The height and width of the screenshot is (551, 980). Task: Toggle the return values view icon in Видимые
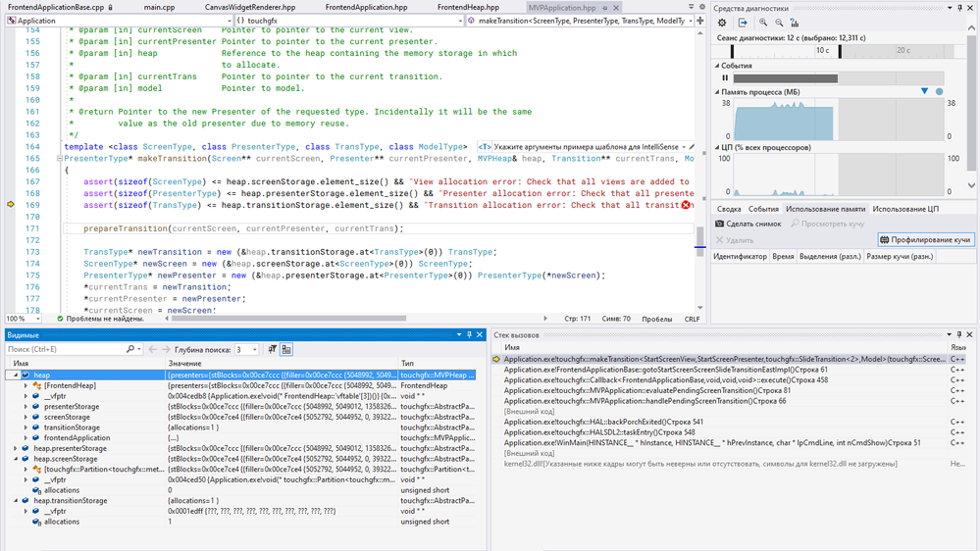[x=286, y=349]
